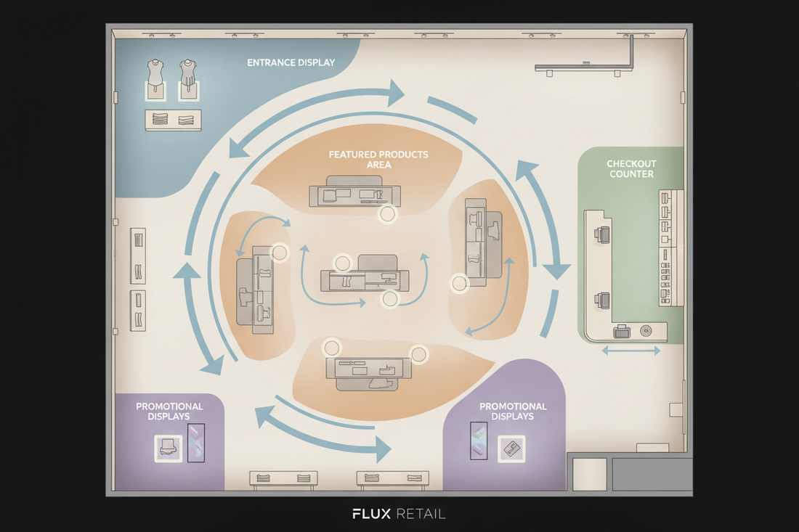Click the Flux Retail logo
Viewport: 799px width, 532px height.
click(399, 514)
